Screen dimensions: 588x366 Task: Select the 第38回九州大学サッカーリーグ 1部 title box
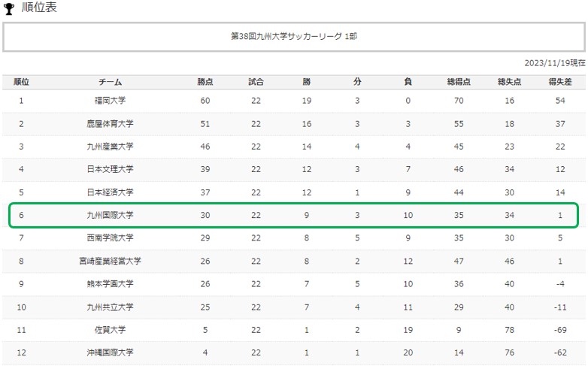[294, 37]
